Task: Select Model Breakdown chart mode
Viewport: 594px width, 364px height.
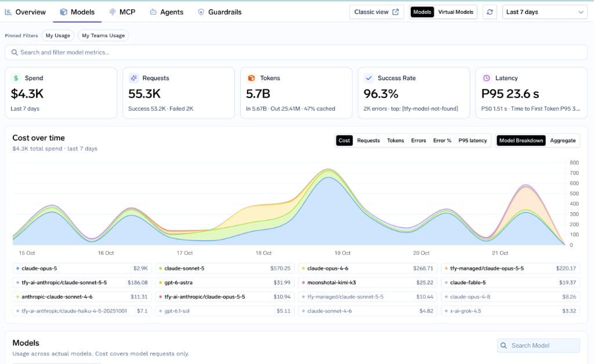Action: tap(521, 140)
